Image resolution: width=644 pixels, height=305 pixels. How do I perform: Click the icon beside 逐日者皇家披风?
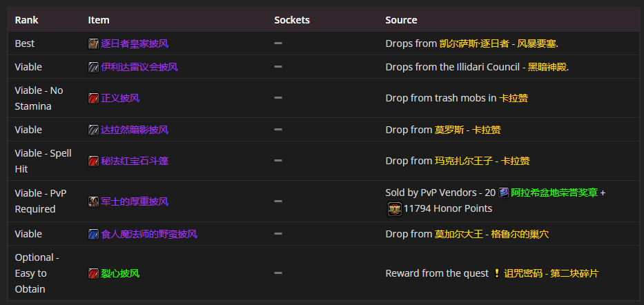click(93, 43)
